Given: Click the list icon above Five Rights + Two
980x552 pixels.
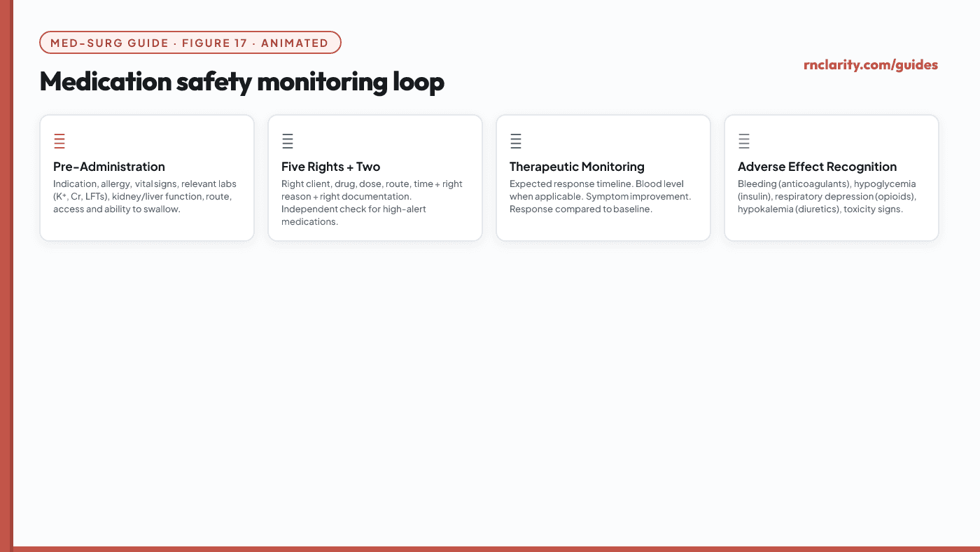Looking at the screenshot, I should tap(288, 141).
